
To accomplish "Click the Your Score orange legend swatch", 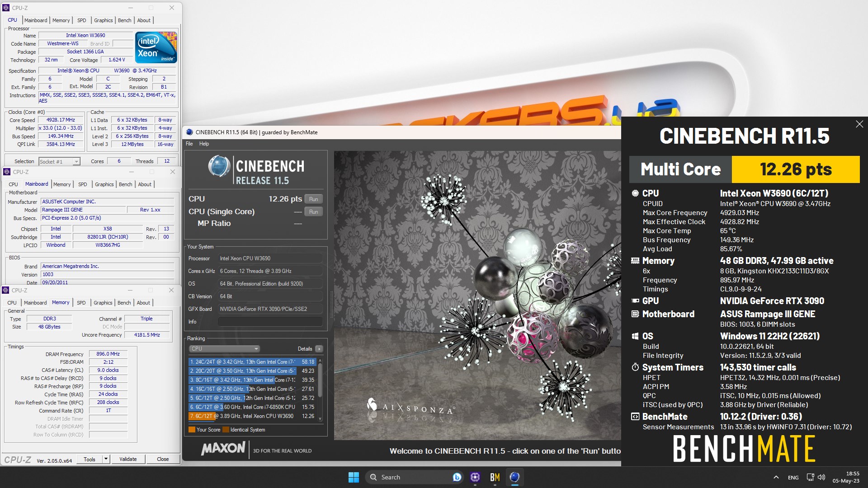I will click(x=192, y=430).
